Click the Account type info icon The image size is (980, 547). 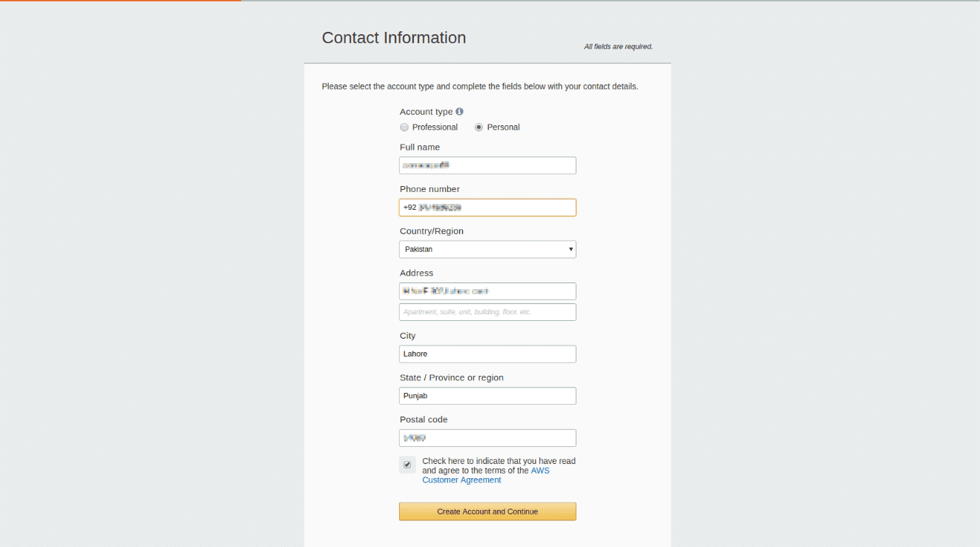click(x=458, y=111)
